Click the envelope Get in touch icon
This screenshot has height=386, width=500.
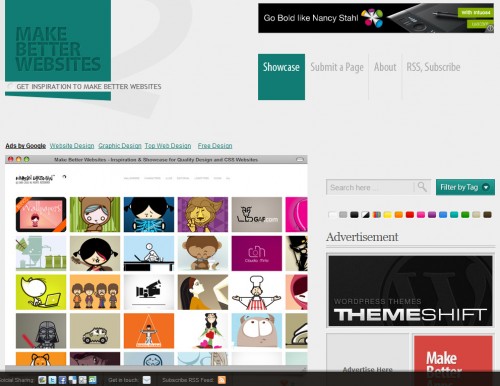pos(147,380)
